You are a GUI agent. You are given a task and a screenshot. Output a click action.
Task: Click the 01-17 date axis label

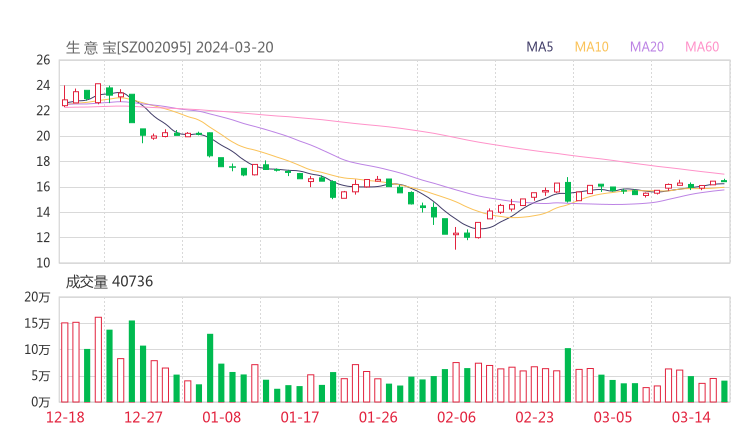point(300,417)
